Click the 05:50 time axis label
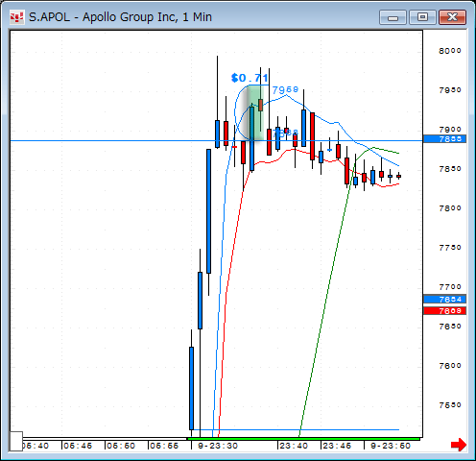 121,446
